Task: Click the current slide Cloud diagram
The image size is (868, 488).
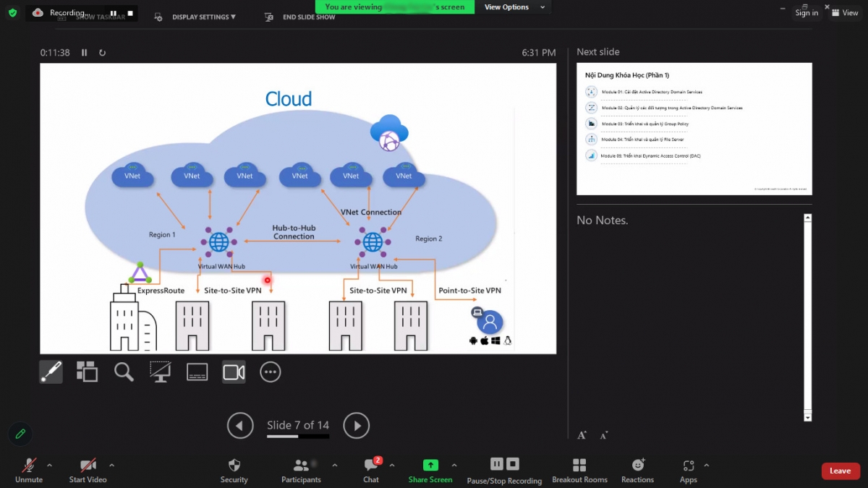Action: [298, 208]
